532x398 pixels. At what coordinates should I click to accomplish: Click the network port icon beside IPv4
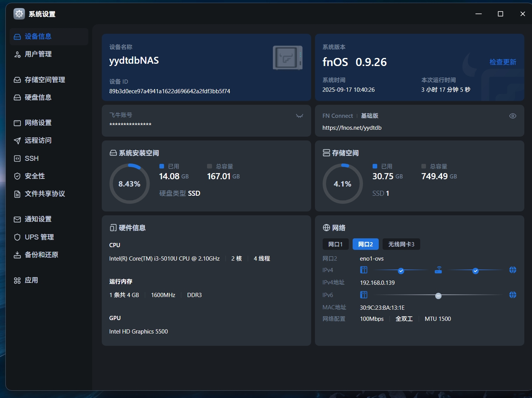point(364,270)
